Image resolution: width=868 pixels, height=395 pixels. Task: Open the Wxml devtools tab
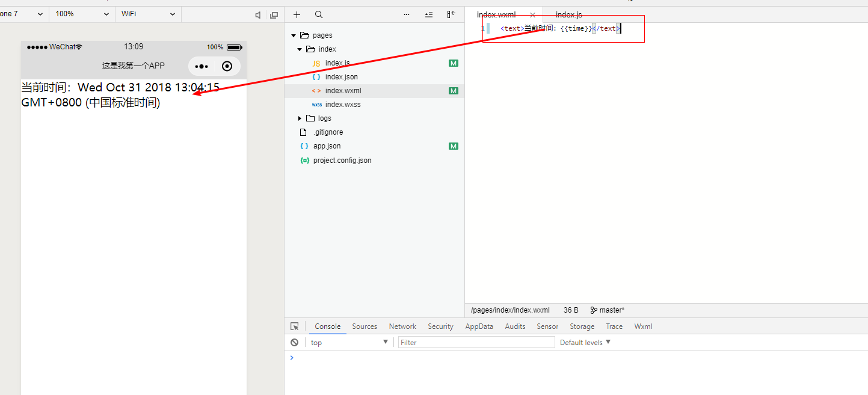click(643, 326)
